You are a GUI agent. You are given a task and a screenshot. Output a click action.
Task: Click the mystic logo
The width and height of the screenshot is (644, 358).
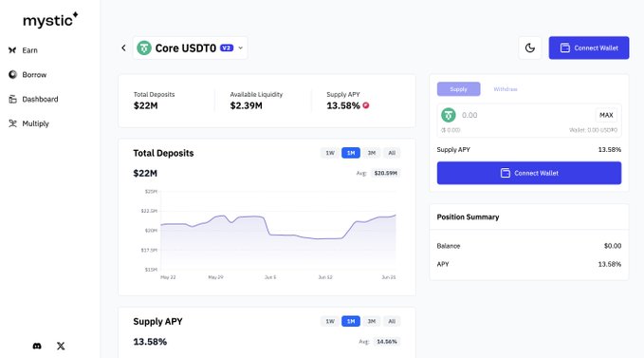tap(50, 20)
